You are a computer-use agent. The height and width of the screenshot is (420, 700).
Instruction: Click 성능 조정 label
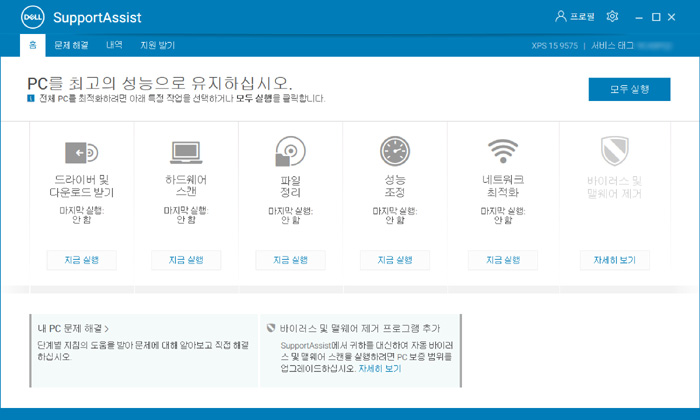click(395, 186)
